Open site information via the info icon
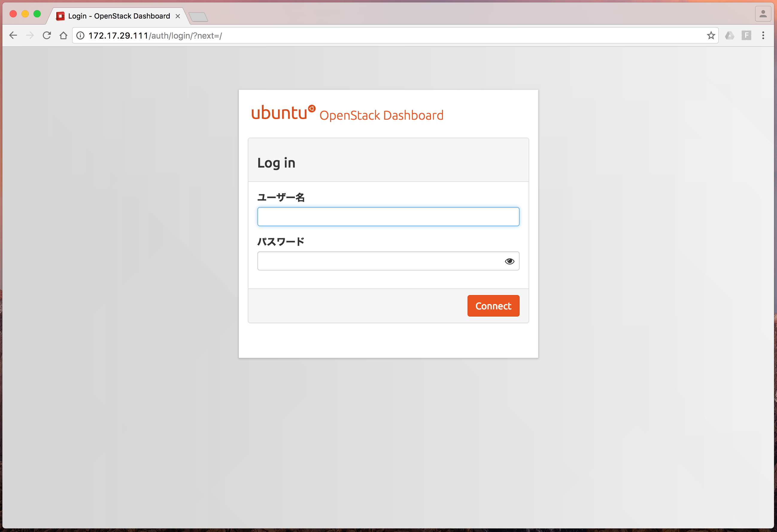This screenshot has height=532, width=777. [x=80, y=35]
